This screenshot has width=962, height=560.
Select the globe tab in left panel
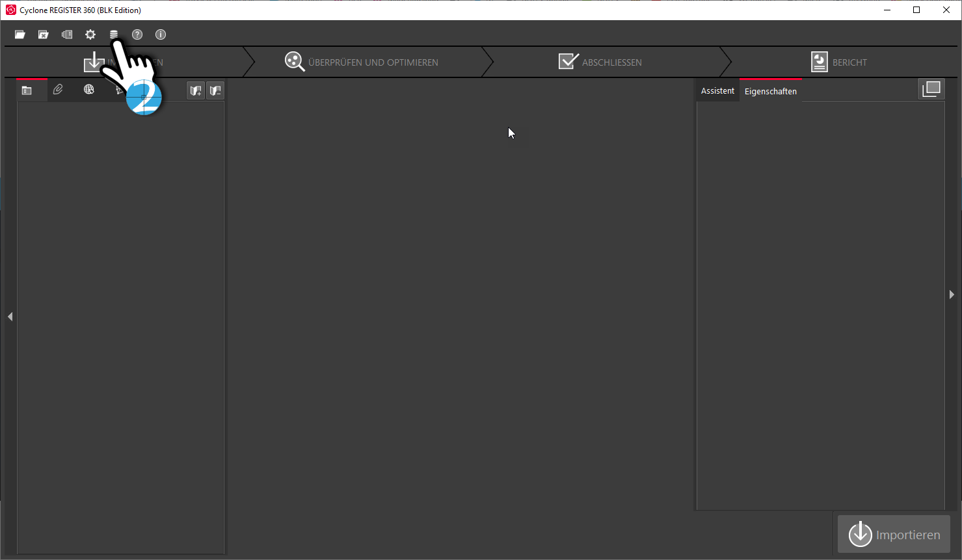[x=89, y=90]
